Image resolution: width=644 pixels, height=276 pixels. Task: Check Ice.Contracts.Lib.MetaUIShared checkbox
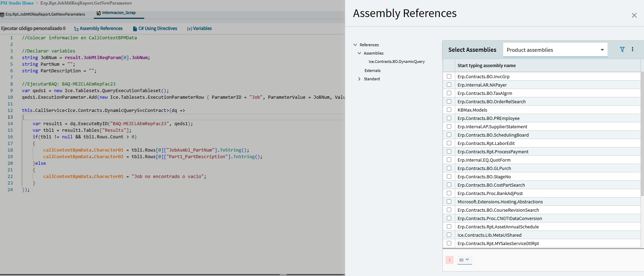449,235
